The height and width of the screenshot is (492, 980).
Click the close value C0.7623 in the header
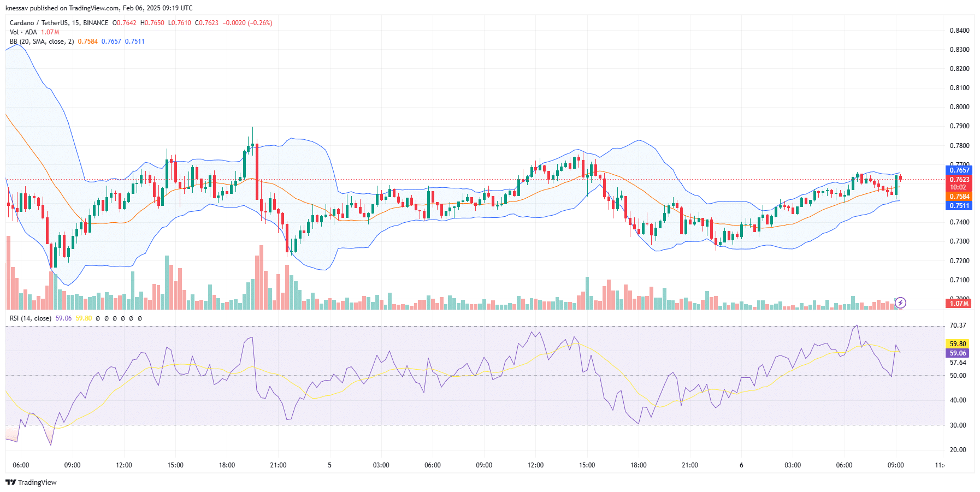tap(207, 23)
